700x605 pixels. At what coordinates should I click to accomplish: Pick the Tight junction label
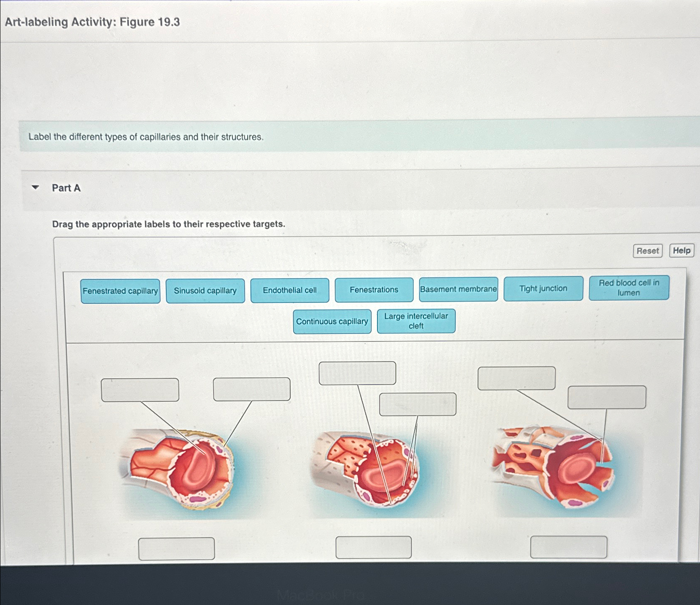[543, 289]
